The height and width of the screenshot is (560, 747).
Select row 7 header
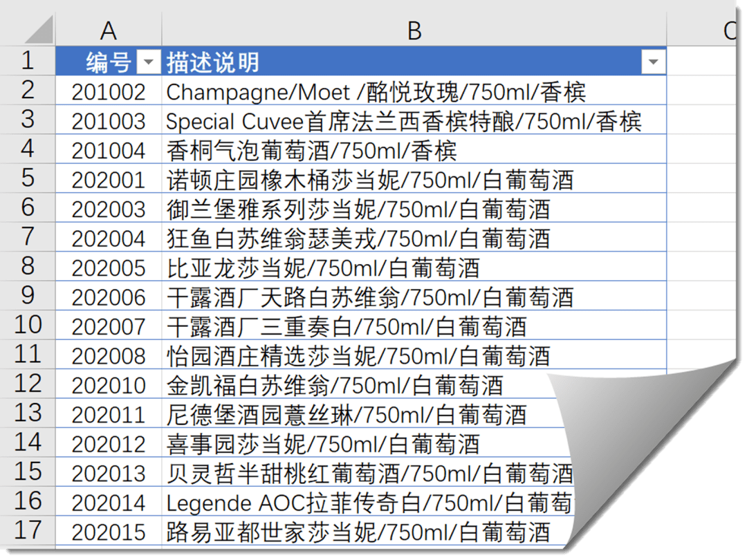pyautogui.click(x=28, y=237)
